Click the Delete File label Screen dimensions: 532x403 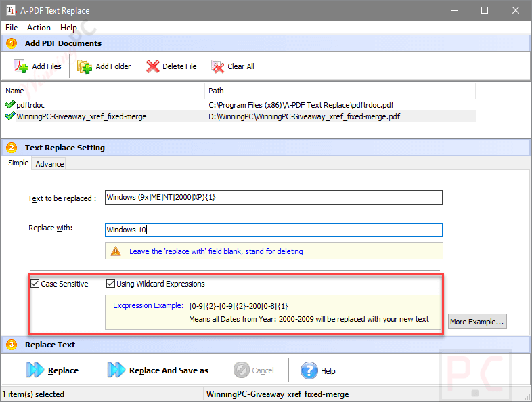[179, 66]
